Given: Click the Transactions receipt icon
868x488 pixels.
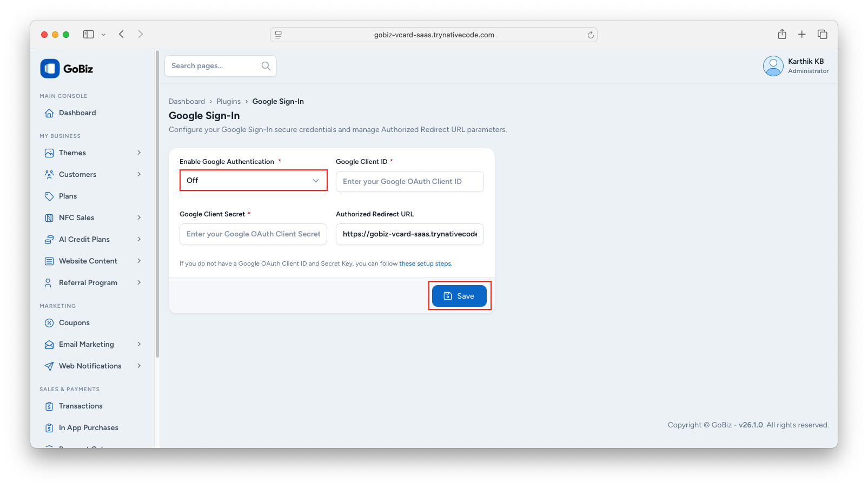Looking at the screenshot, I should tap(49, 406).
